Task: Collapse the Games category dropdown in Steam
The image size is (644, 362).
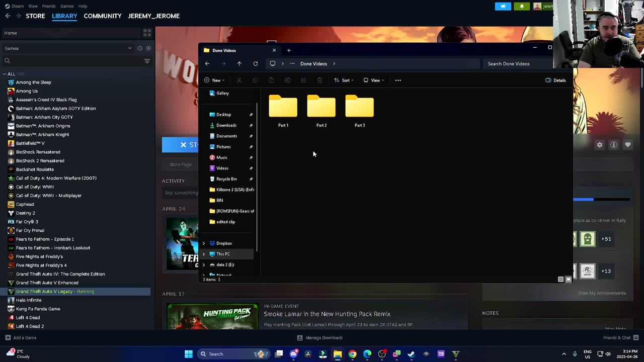Action: click(x=130, y=48)
